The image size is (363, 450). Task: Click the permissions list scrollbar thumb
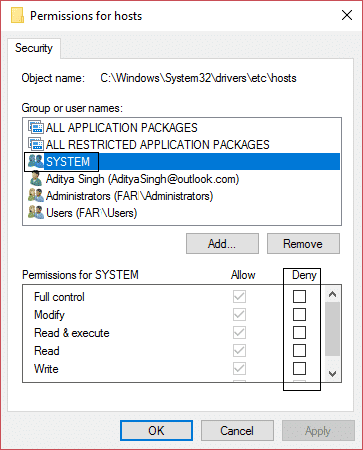click(332, 329)
